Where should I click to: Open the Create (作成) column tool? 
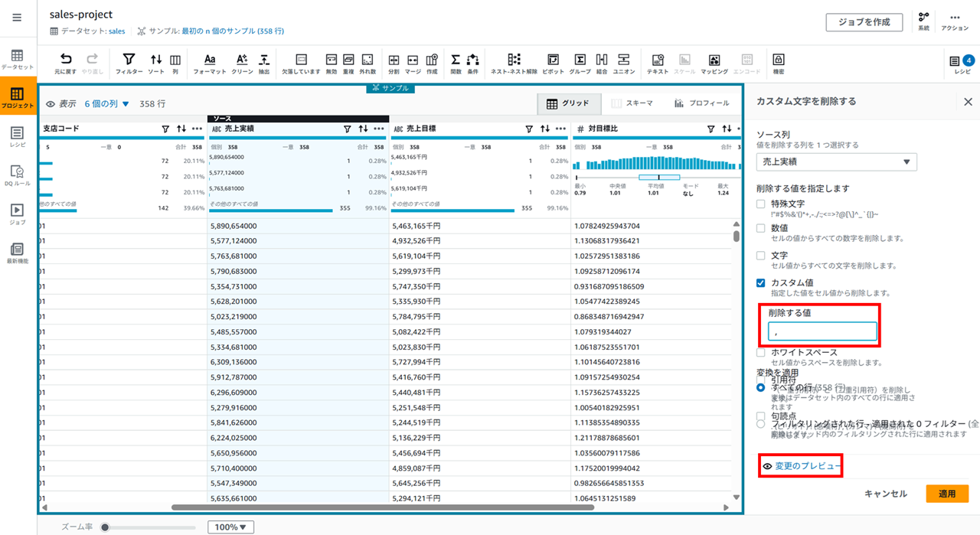click(432, 64)
